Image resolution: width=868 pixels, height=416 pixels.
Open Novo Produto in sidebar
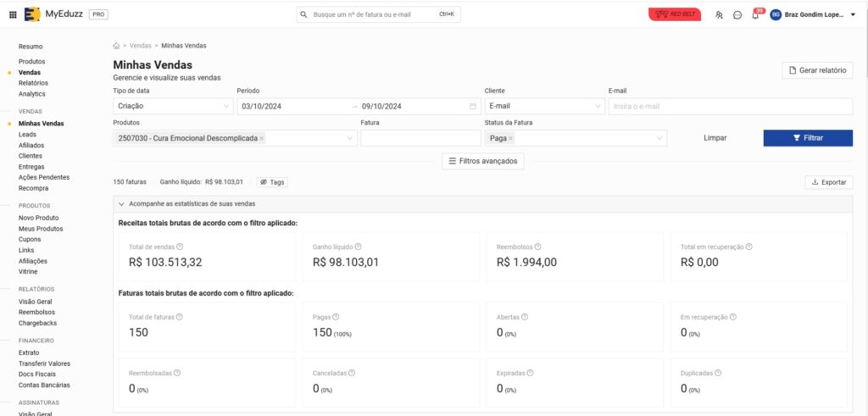pos(38,218)
